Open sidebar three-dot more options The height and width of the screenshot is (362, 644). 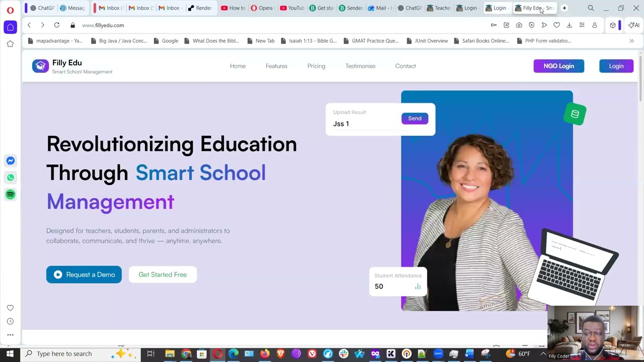pyautogui.click(x=10, y=335)
